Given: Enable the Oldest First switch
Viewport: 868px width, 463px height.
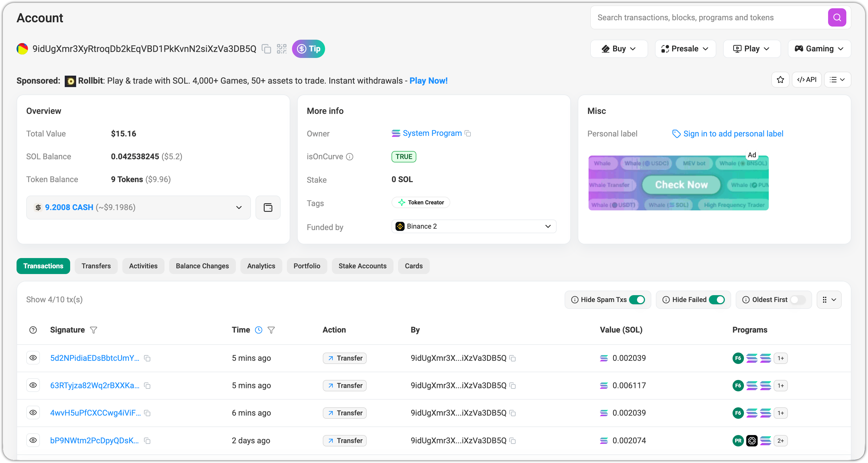Looking at the screenshot, I should click(797, 299).
